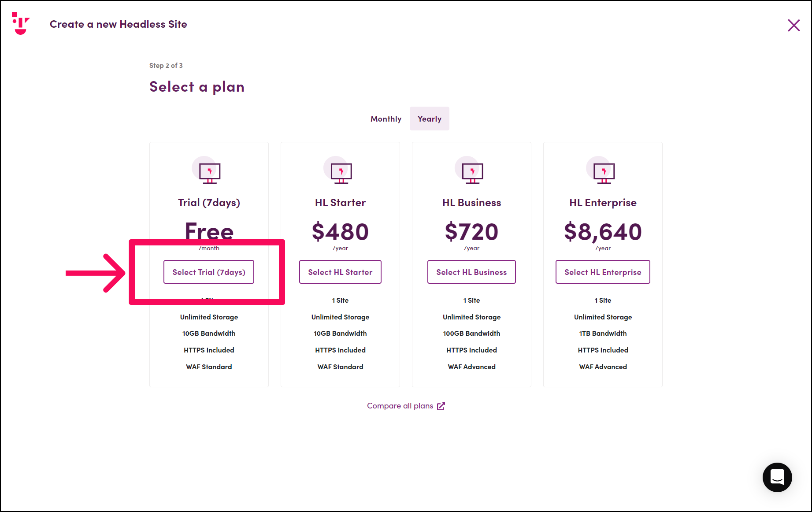Close the Create Headless Site dialog
The image size is (812, 512).
pos(793,25)
